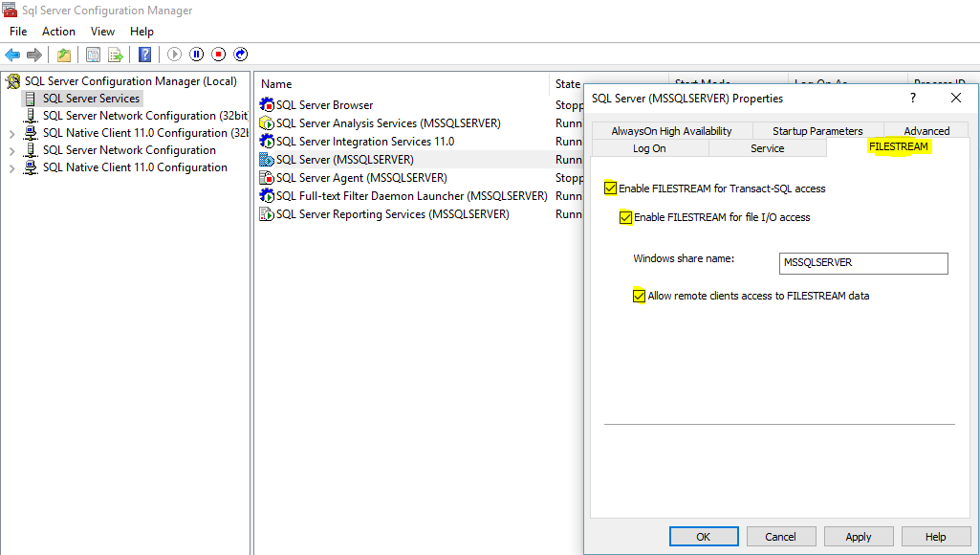Click the OK button
The height and width of the screenshot is (555, 980).
[704, 536]
